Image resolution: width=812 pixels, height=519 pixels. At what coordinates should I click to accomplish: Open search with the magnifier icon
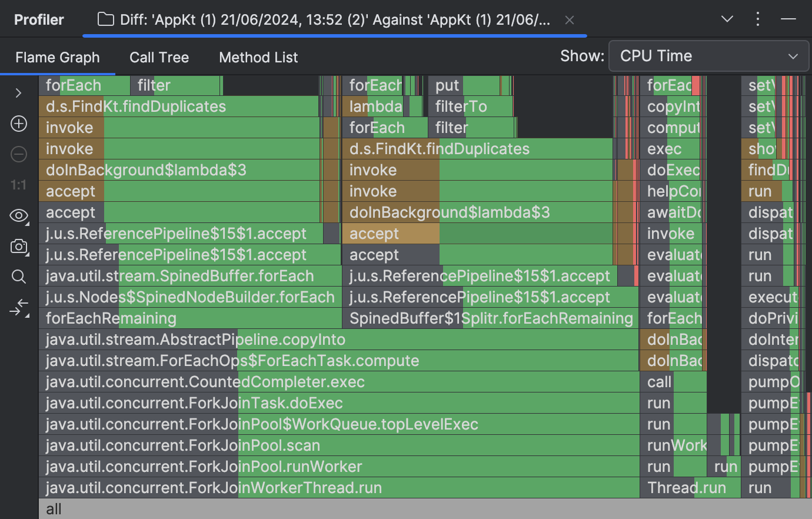point(18,276)
